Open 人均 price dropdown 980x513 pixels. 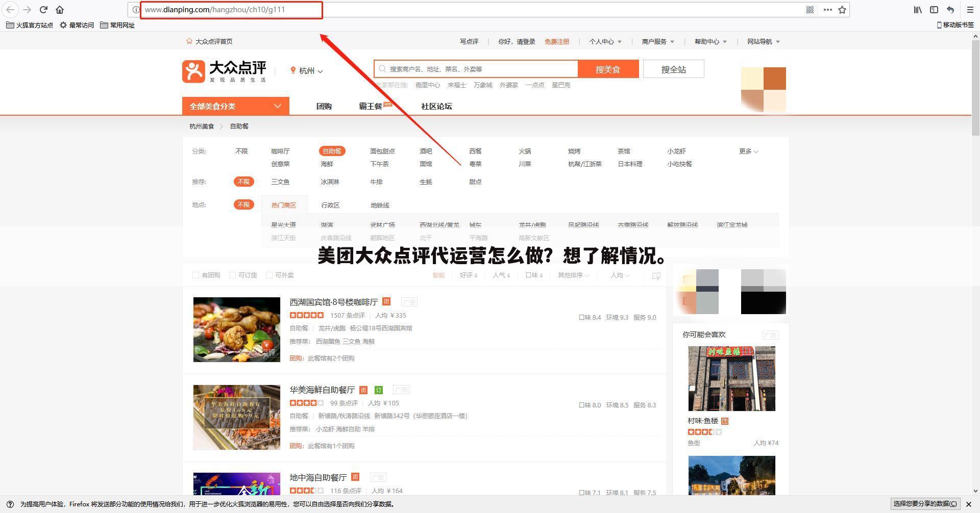(620, 275)
